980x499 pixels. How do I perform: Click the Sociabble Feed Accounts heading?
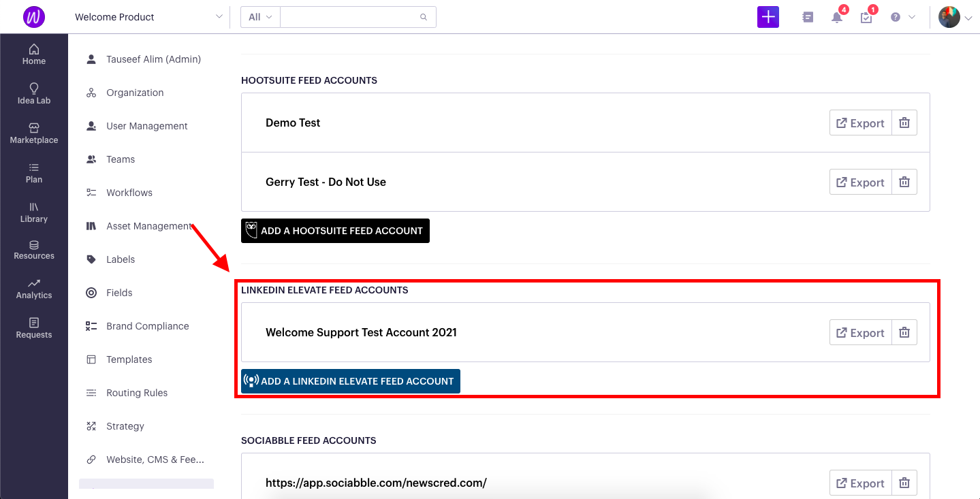click(x=309, y=440)
